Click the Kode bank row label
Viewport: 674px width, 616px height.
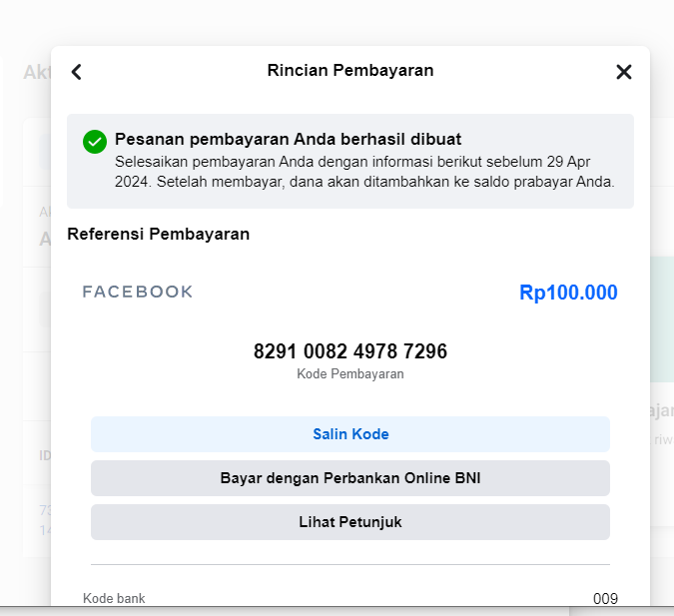pyautogui.click(x=114, y=598)
